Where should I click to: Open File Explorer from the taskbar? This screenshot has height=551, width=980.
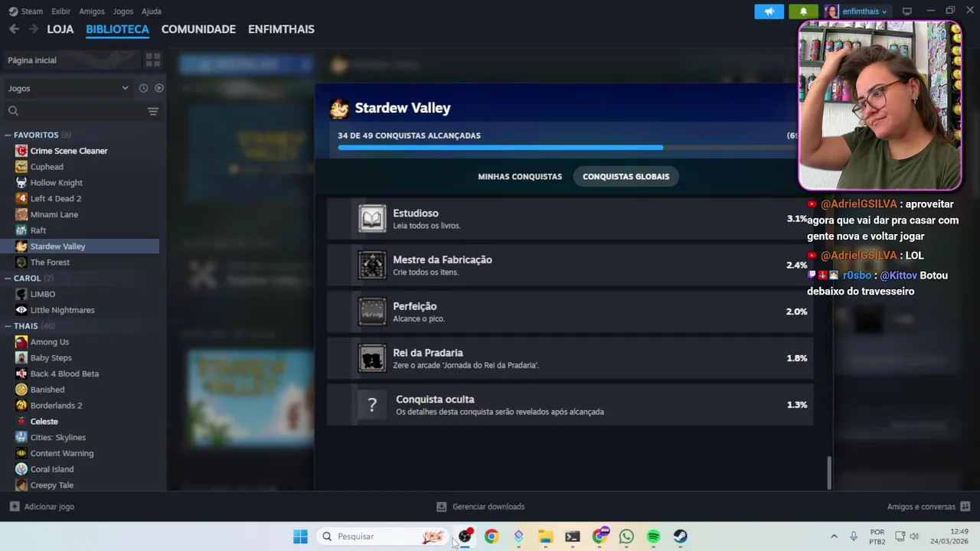(545, 536)
